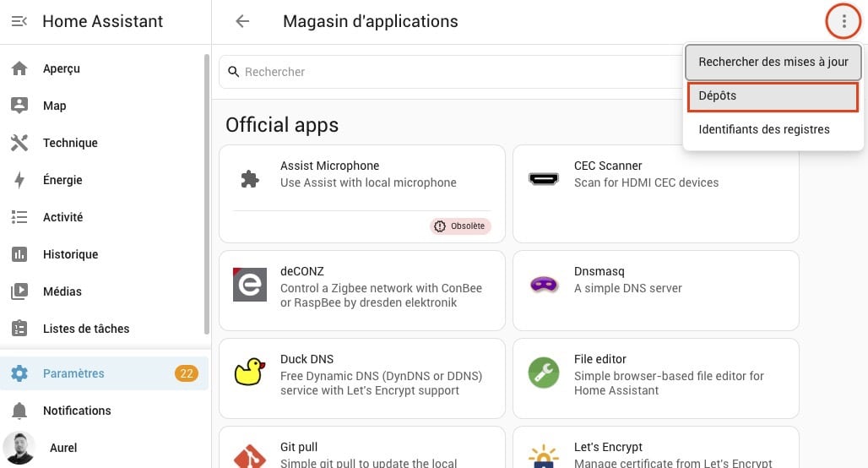Click the back arrow icon
The height and width of the screenshot is (468, 868).
(x=242, y=22)
